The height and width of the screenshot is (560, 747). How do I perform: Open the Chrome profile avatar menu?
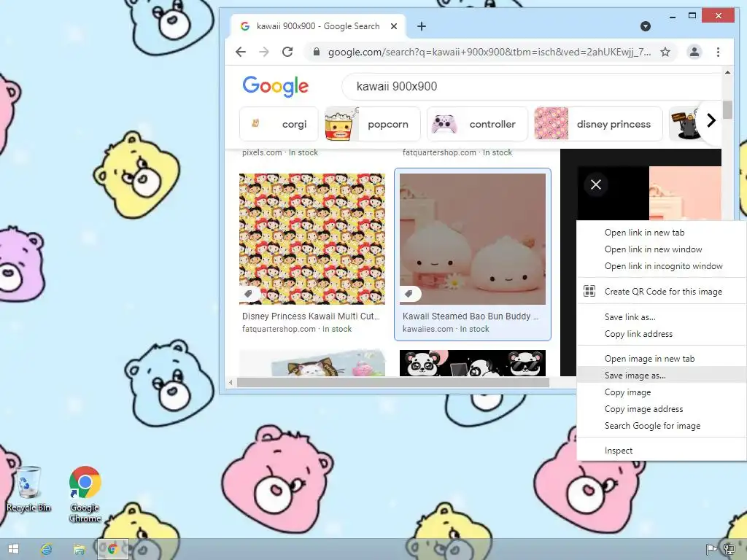(x=694, y=52)
